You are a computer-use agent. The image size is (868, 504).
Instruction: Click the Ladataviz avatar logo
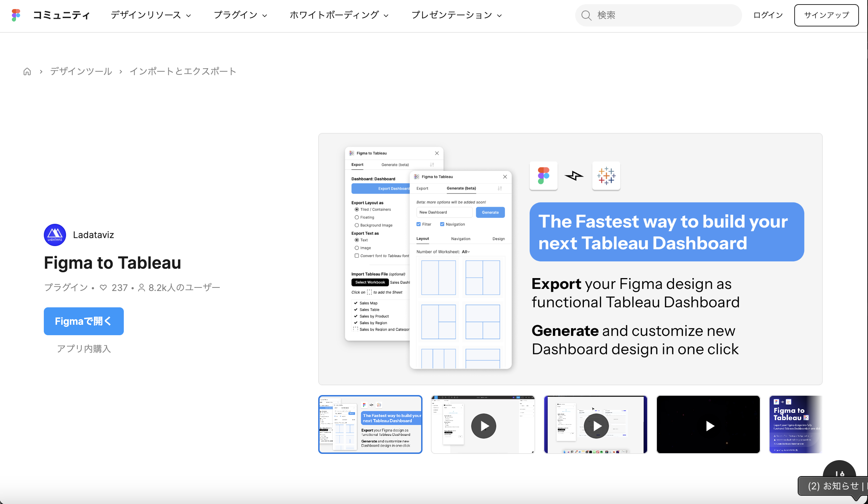(x=55, y=235)
